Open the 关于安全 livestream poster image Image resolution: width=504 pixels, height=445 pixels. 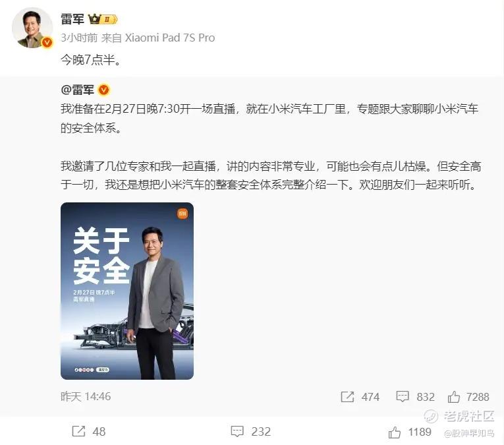pyautogui.click(x=127, y=291)
